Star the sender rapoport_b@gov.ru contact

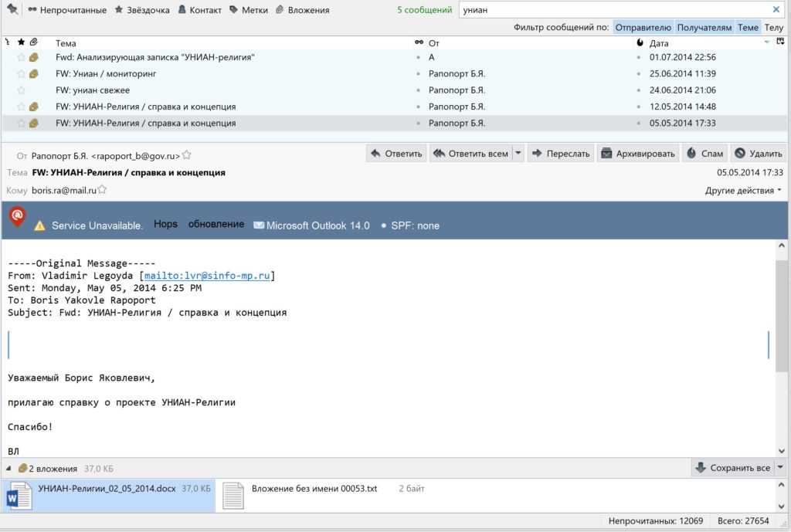[187, 155]
